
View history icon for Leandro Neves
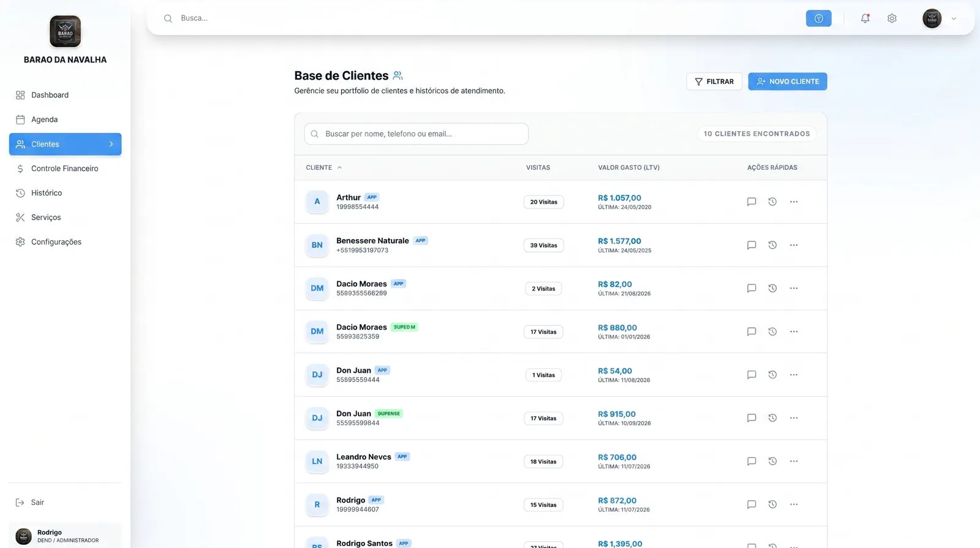[772, 462]
